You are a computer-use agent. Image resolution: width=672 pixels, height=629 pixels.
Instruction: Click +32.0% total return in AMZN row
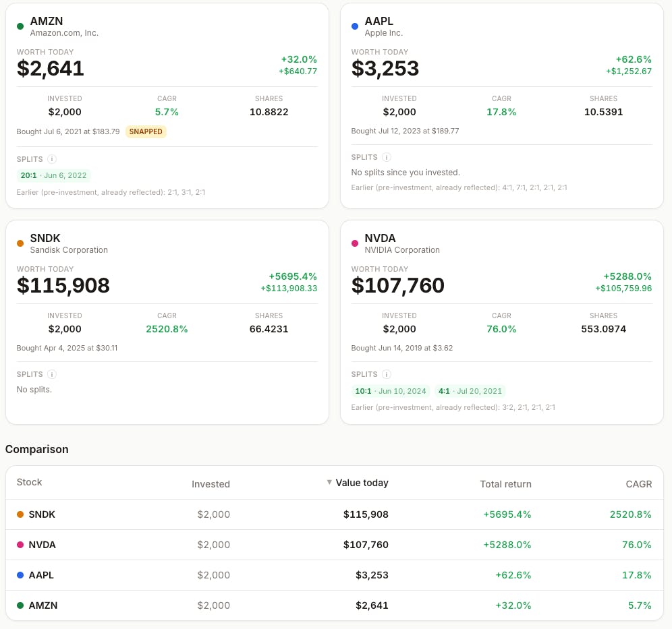click(x=513, y=605)
